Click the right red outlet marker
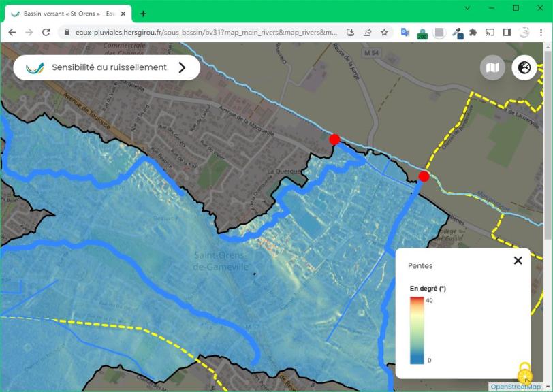Screen dimensions: 553x392 (x=424, y=176)
